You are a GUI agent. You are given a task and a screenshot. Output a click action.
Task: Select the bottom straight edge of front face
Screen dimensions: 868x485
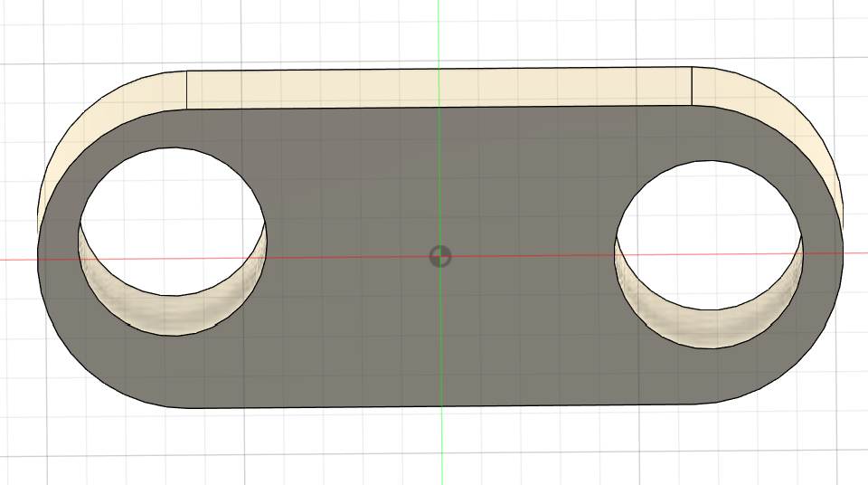click(439, 406)
